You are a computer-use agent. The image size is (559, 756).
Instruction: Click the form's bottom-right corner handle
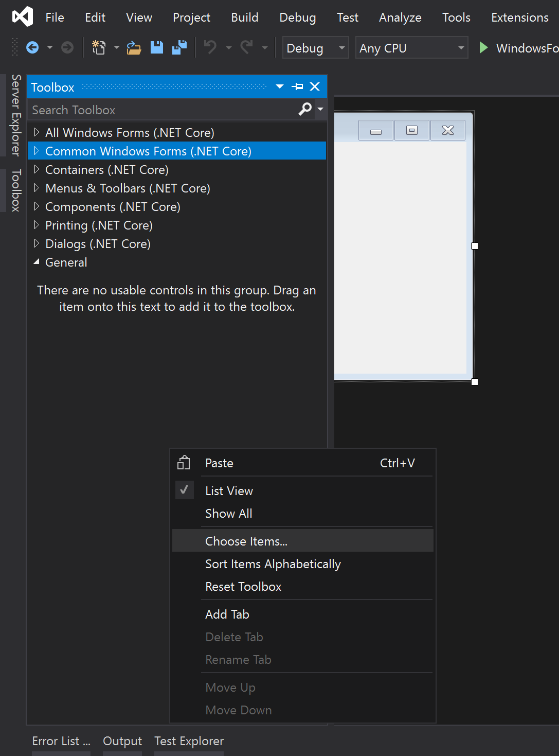(475, 382)
